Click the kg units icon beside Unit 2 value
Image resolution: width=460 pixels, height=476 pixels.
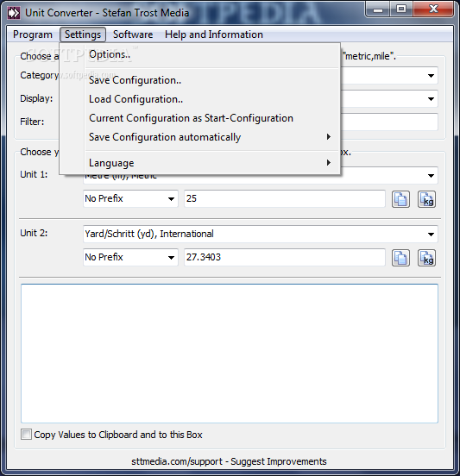426,258
